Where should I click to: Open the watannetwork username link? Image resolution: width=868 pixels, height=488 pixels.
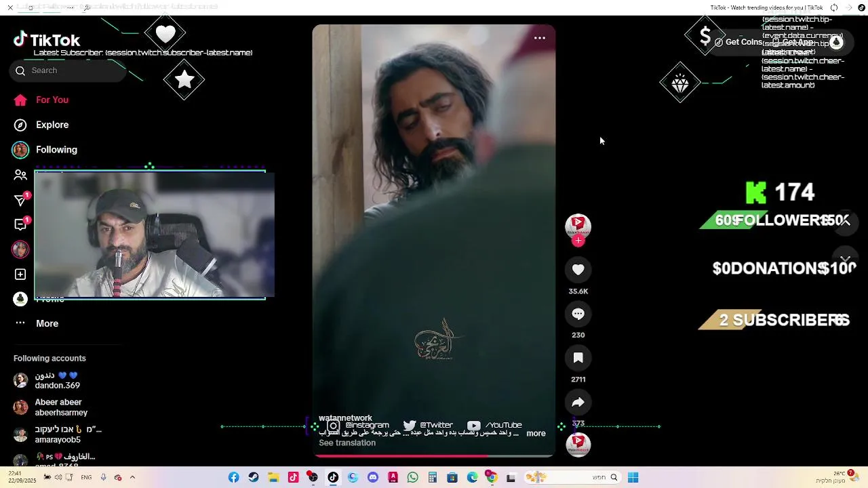pos(345,418)
